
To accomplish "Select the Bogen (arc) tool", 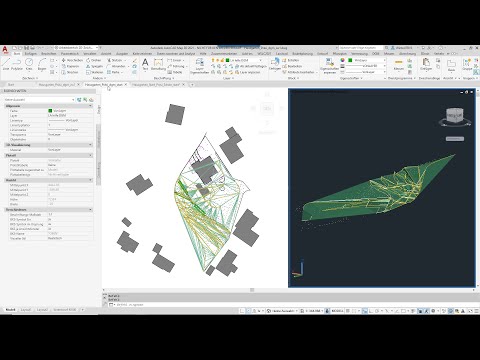I will click(x=42, y=64).
